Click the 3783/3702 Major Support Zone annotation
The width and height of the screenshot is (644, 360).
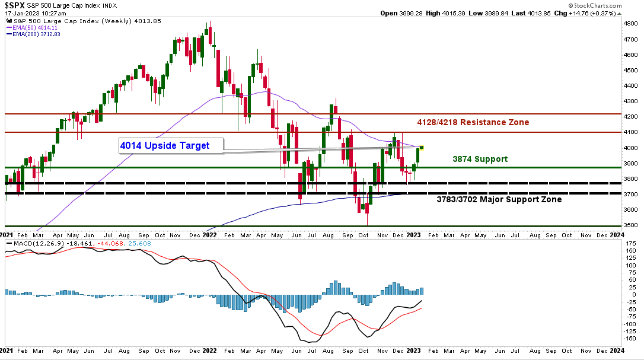click(499, 199)
